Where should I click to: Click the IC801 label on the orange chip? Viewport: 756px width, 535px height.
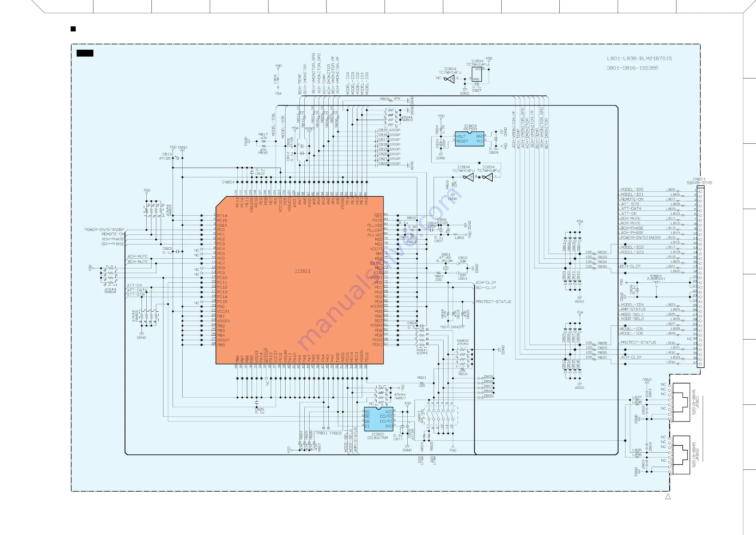coord(302,271)
